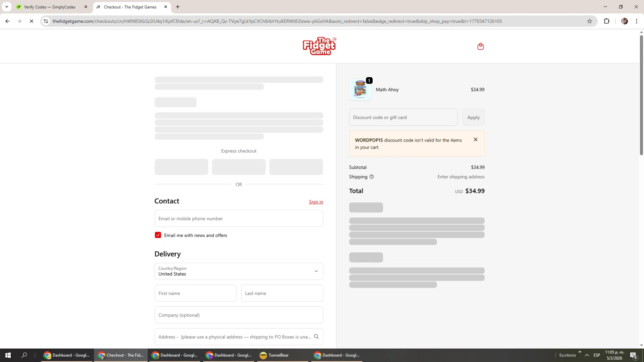Click the page vertical scrollbar
The height and width of the screenshot is (362, 644).
pos(641,95)
